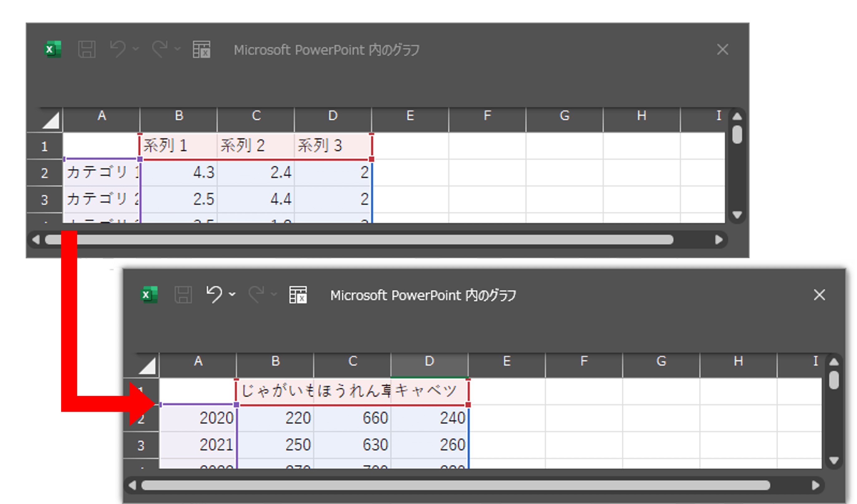857x504 pixels.
Task: Click Excel logo icon in lower window
Action: click(x=149, y=295)
